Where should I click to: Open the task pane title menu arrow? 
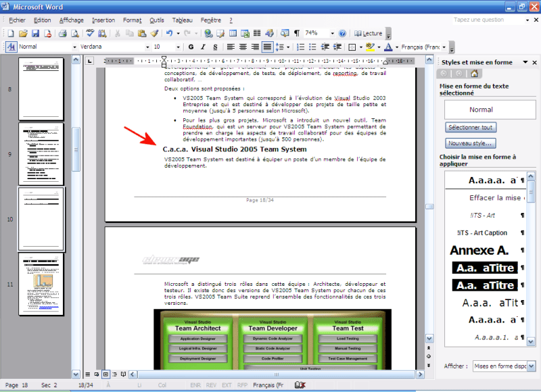[x=525, y=62]
